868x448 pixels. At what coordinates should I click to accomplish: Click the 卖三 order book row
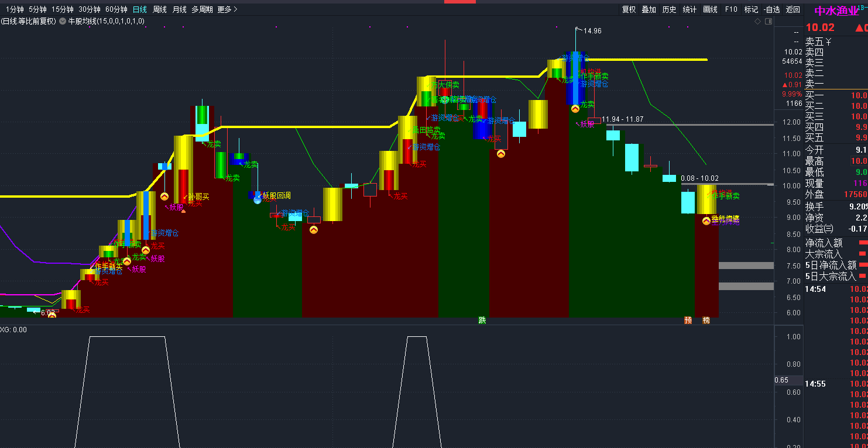[x=836, y=63]
